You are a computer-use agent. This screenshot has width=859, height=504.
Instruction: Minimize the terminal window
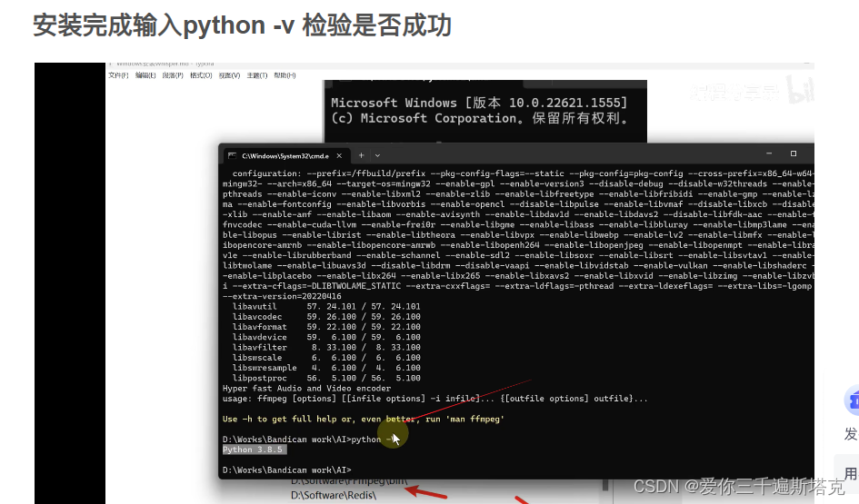[769, 153]
